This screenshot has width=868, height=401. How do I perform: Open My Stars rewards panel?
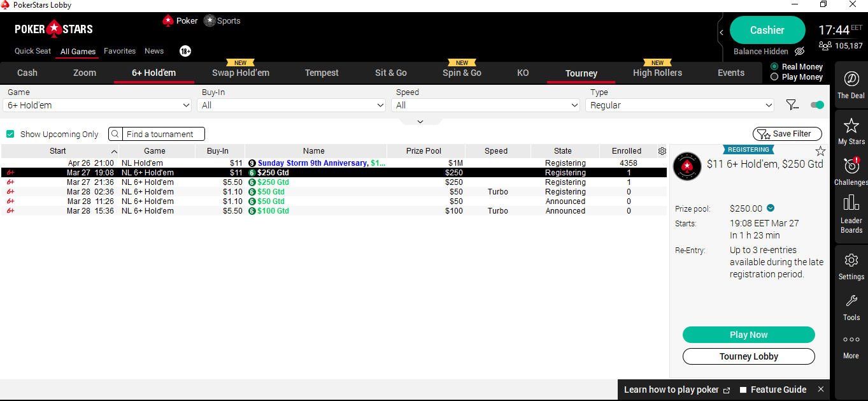point(851,131)
